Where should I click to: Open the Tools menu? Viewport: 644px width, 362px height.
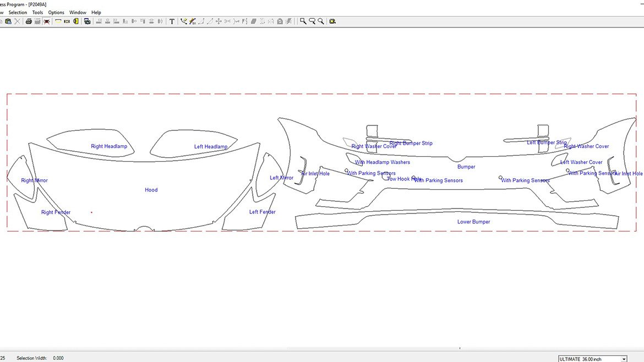tap(37, 12)
